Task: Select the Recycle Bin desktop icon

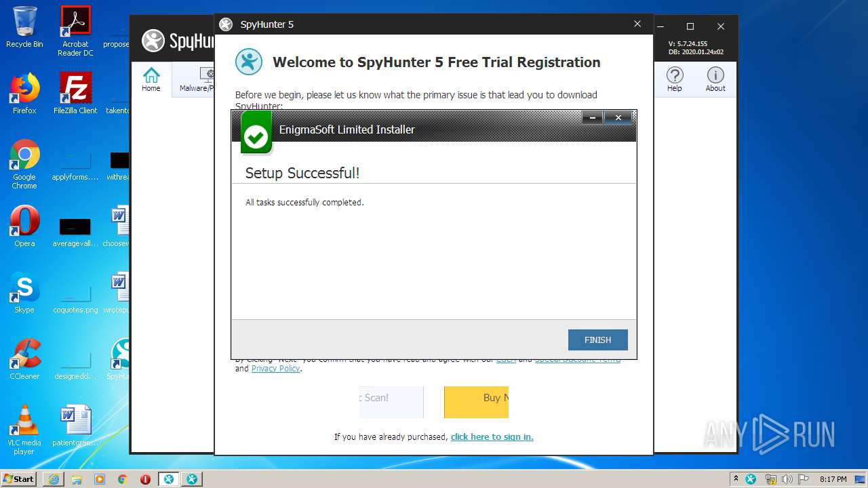Action: click(x=24, y=27)
